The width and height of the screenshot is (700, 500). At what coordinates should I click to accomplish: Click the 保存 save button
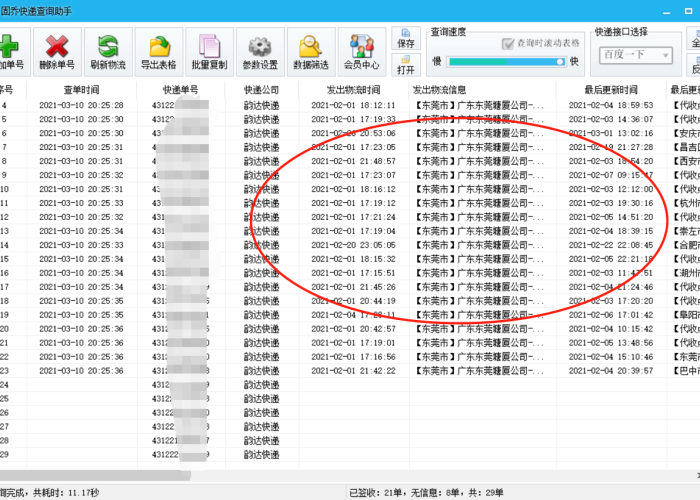(406, 38)
